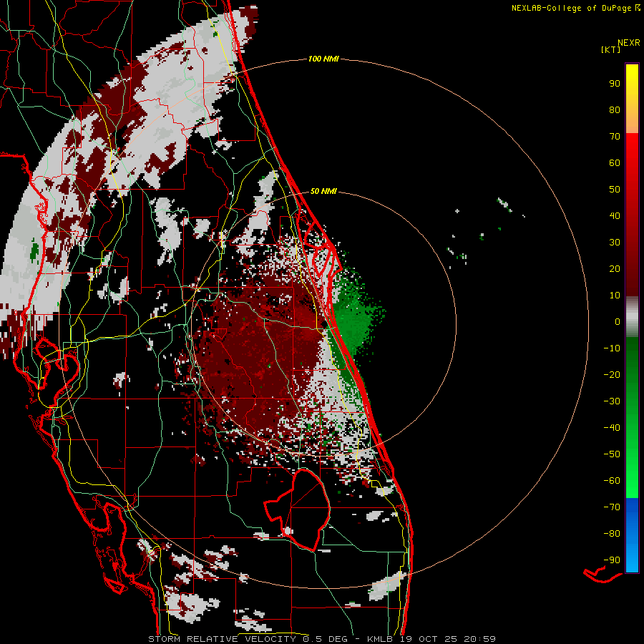The height and width of the screenshot is (644, 644).
Task: Click the -30 knot scale label
Action: point(612,401)
